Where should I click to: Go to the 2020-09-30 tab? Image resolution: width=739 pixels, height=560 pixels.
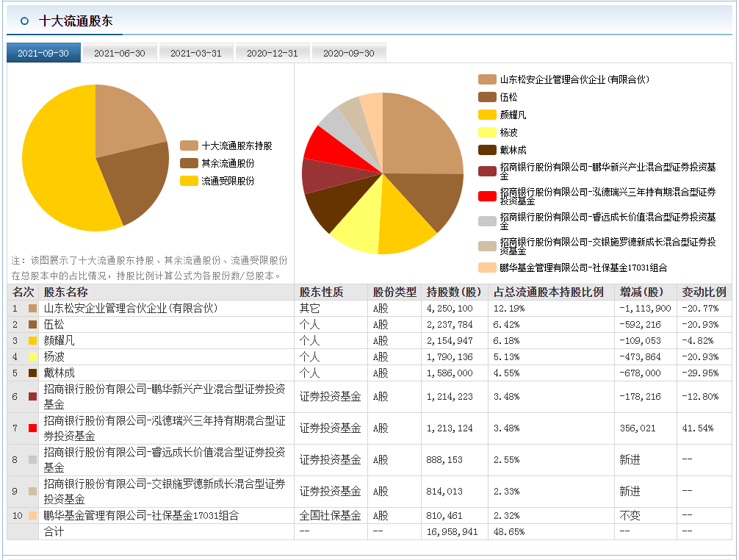349,54
